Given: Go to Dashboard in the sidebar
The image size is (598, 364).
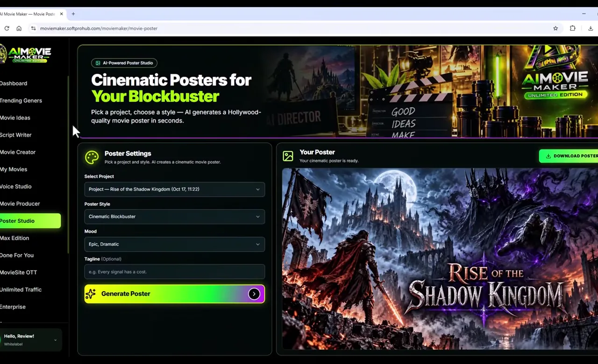Looking at the screenshot, I should click(x=14, y=84).
